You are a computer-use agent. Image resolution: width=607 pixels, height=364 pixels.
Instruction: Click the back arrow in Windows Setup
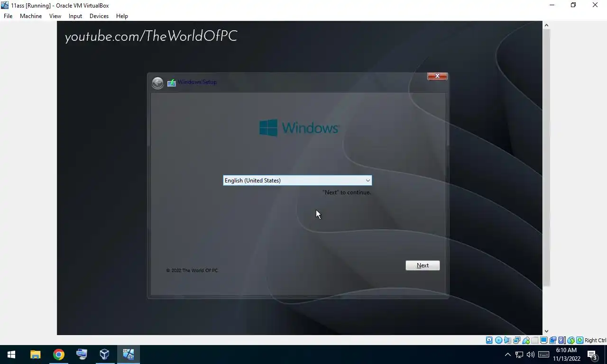(x=157, y=83)
